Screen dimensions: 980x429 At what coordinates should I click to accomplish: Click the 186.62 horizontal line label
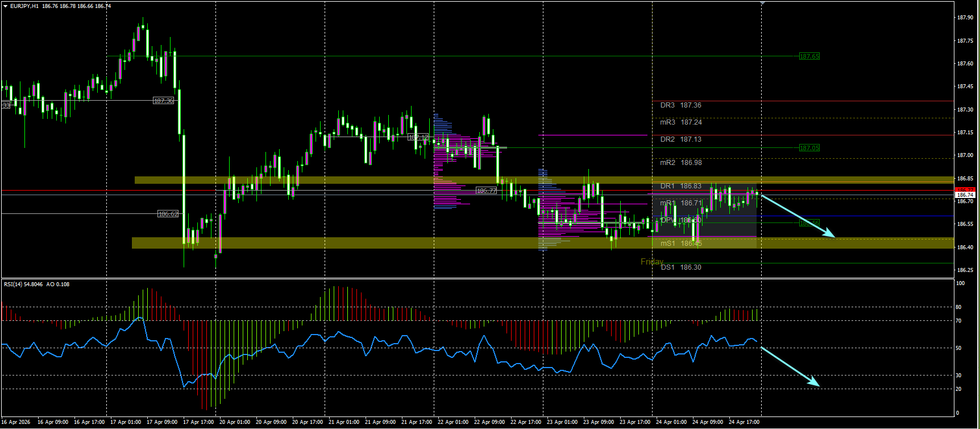[168, 214]
